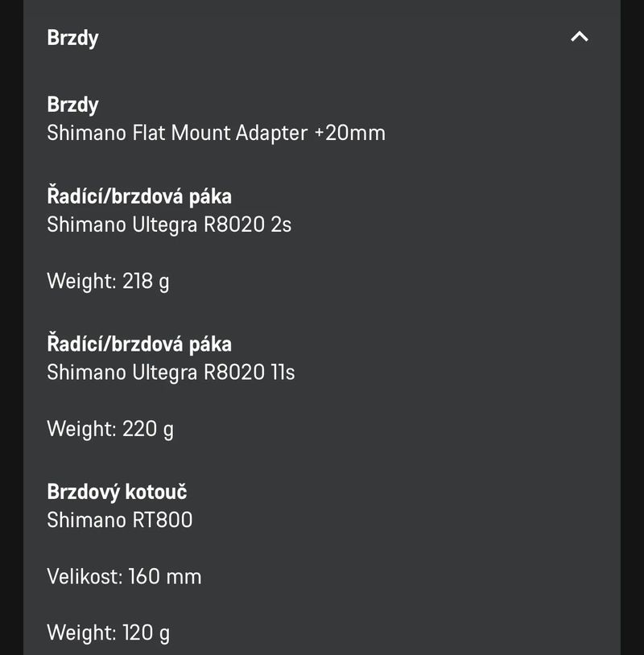Click the 160 mm rotor size value

(165, 576)
